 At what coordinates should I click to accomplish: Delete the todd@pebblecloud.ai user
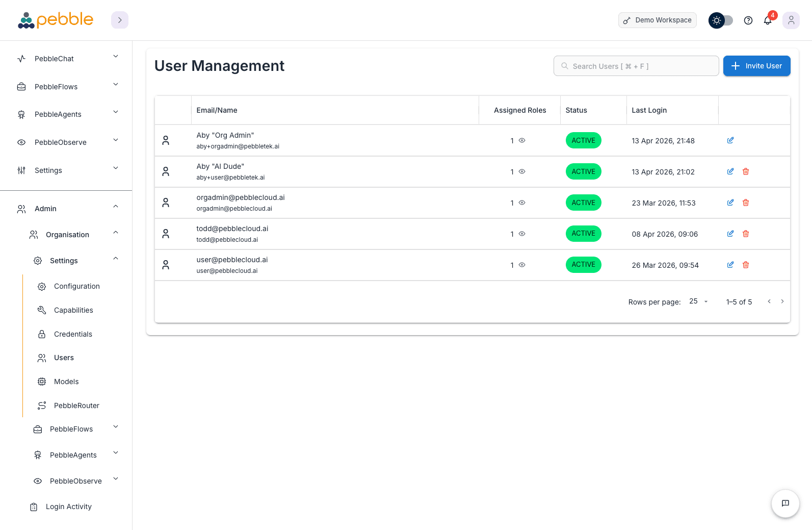pos(746,234)
